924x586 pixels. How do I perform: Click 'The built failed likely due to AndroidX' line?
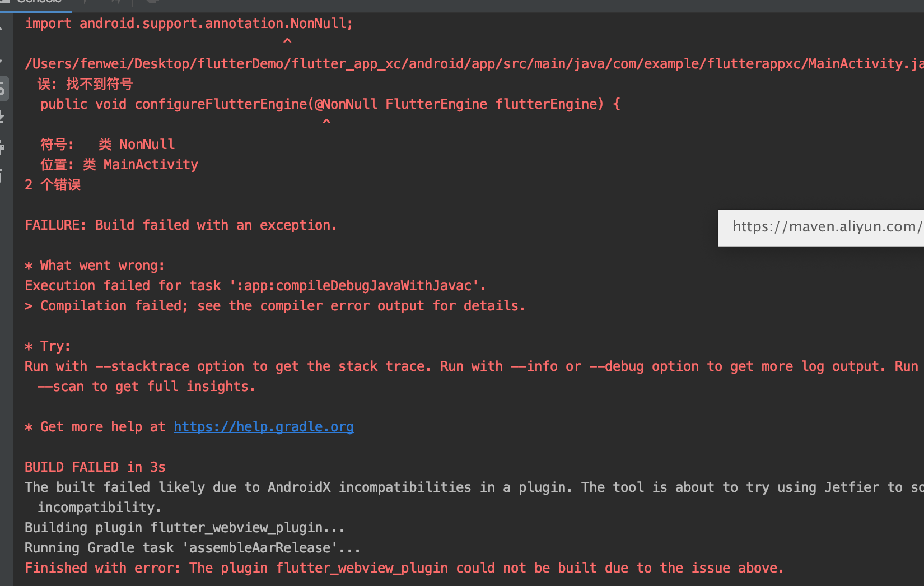pos(474,487)
